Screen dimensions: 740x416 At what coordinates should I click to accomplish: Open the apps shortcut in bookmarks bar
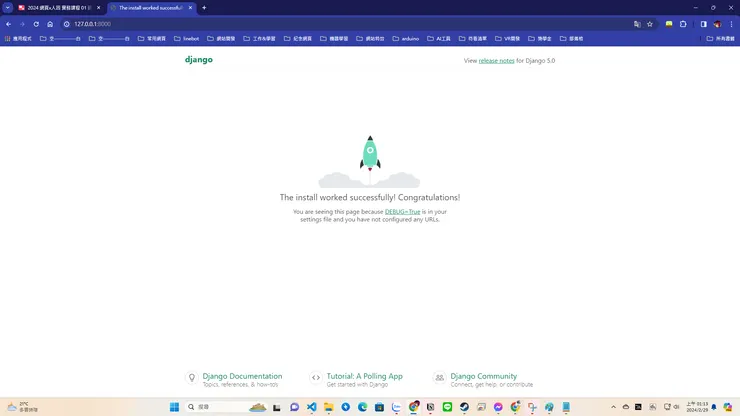point(18,39)
